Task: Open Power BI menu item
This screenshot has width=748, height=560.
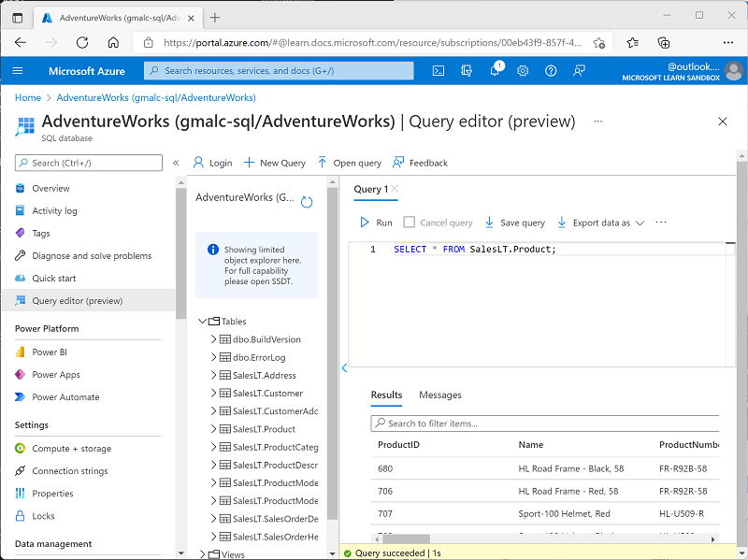Action: (x=50, y=352)
